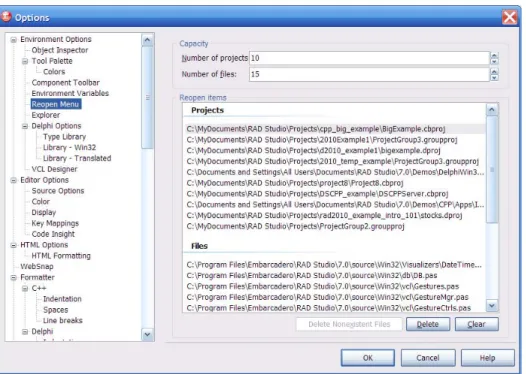Click the Delete button
Viewport: 526px width, 374px height.
(428, 324)
